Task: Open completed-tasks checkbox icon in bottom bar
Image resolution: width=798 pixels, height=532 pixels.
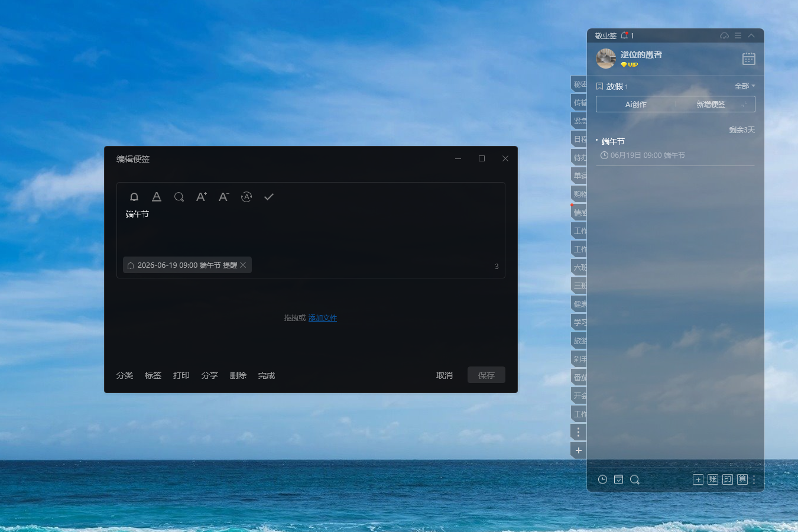Action: [618, 479]
